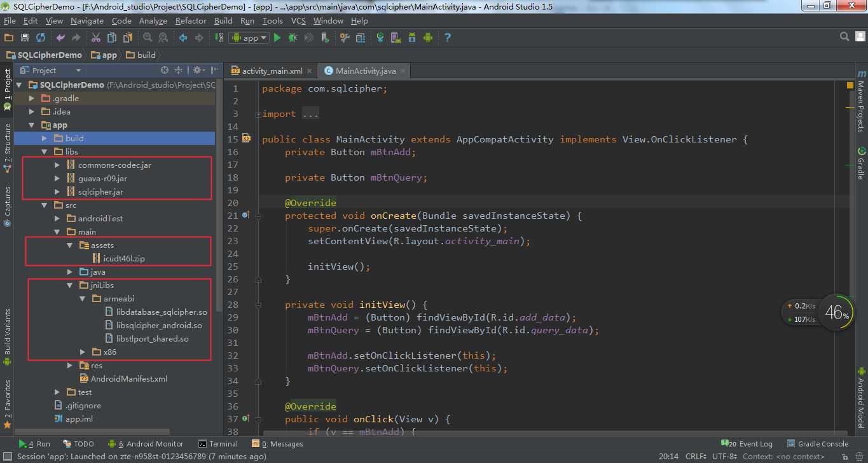
Task: Navigate Back with the left arrow icon
Action: 183,38
